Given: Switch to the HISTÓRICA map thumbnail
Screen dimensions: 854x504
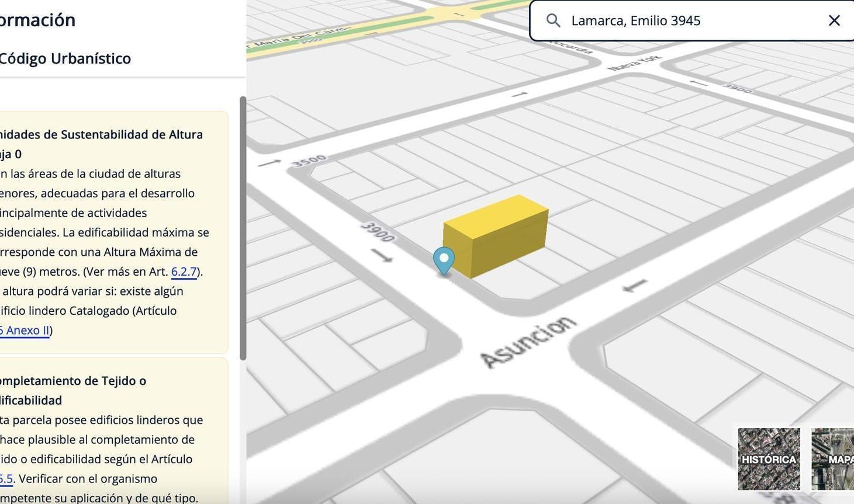Looking at the screenshot, I should (x=769, y=459).
